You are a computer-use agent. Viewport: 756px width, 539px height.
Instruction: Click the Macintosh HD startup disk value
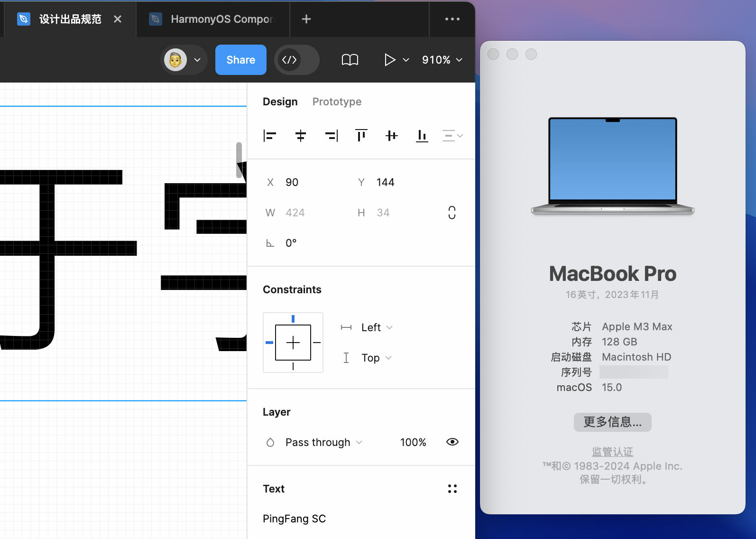(x=636, y=357)
